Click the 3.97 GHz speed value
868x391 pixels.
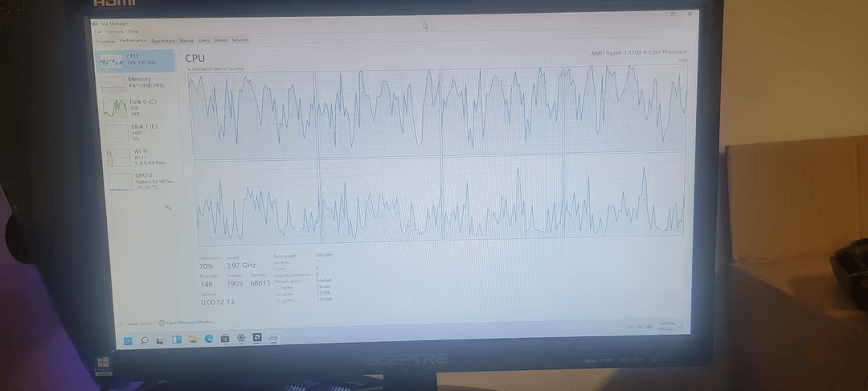[241, 265]
